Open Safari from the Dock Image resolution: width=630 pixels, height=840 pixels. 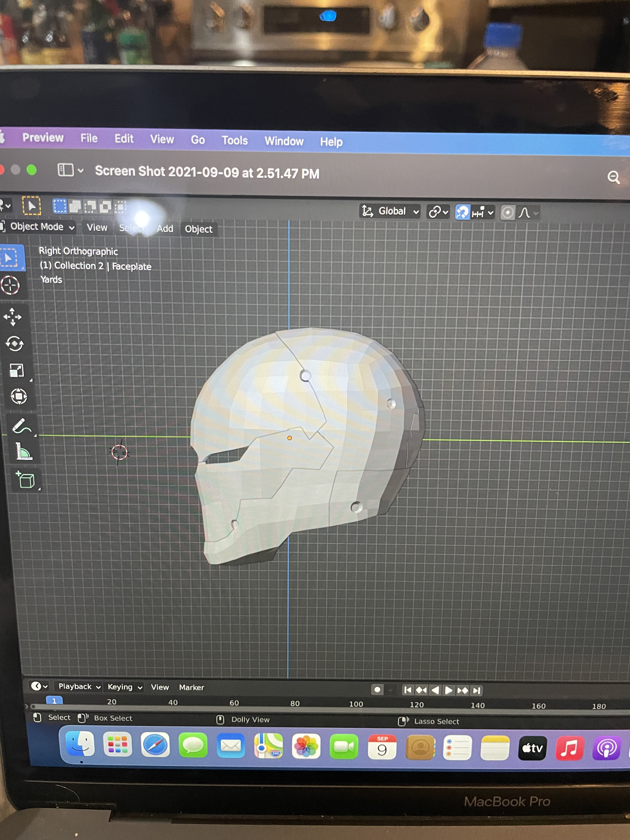coord(155,745)
